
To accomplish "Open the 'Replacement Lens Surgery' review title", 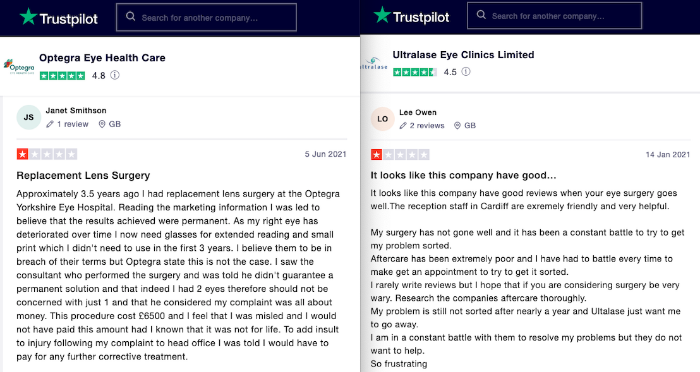I will (83, 176).
